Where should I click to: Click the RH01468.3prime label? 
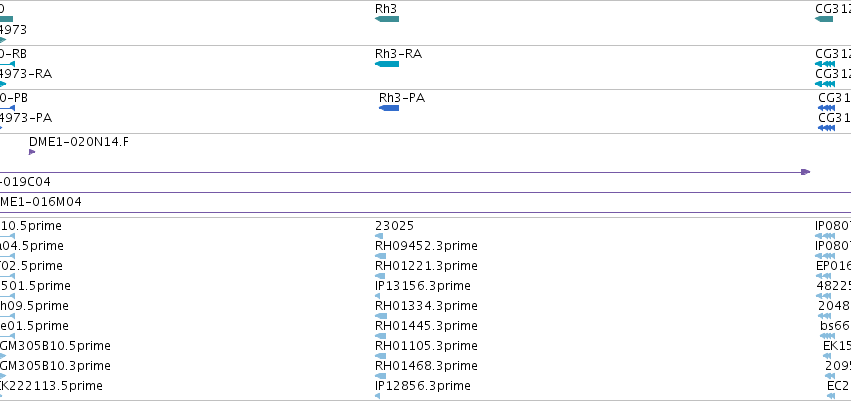coord(426,366)
